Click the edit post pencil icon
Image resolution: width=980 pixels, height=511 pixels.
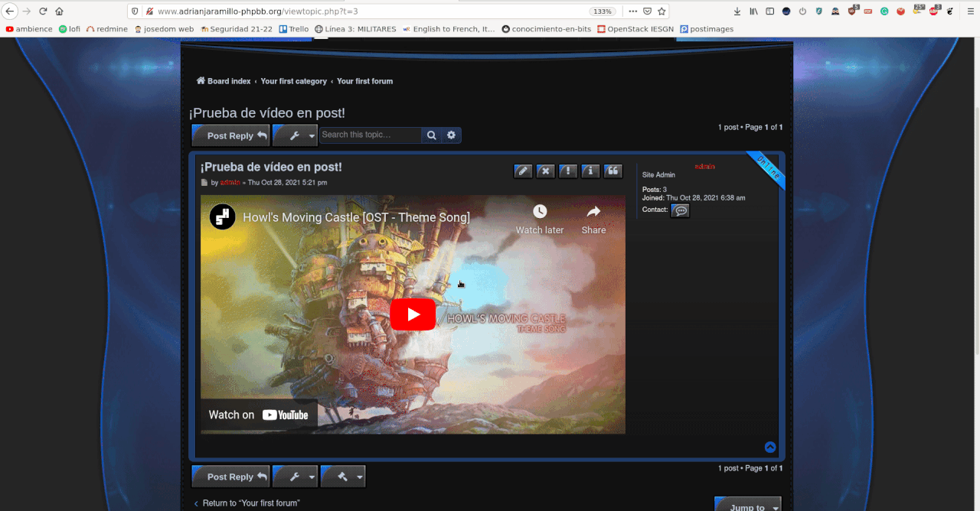[x=523, y=171]
